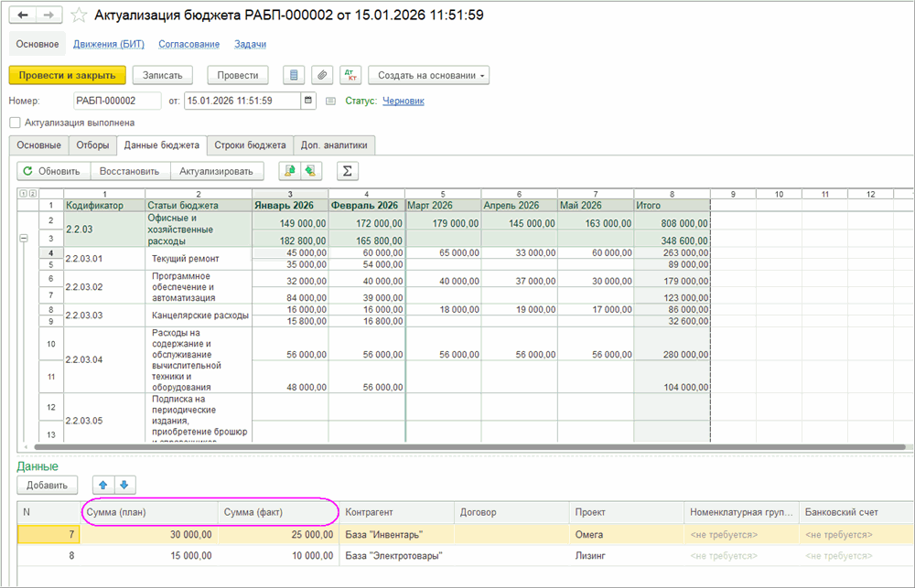Show the Дт/Кт postings icon

pyautogui.click(x=350, y=75)
